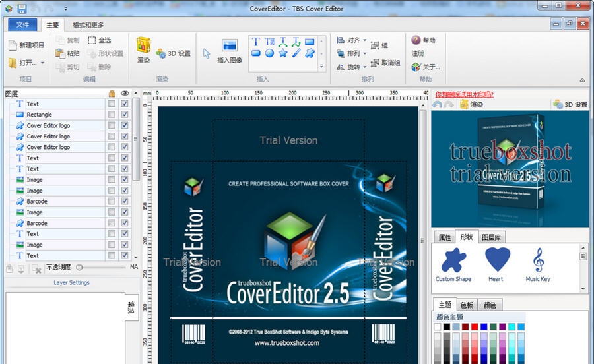This screenshot has height=364, width=594.
Task: Switch to the 颜色 tab
Action: (490, 305)
